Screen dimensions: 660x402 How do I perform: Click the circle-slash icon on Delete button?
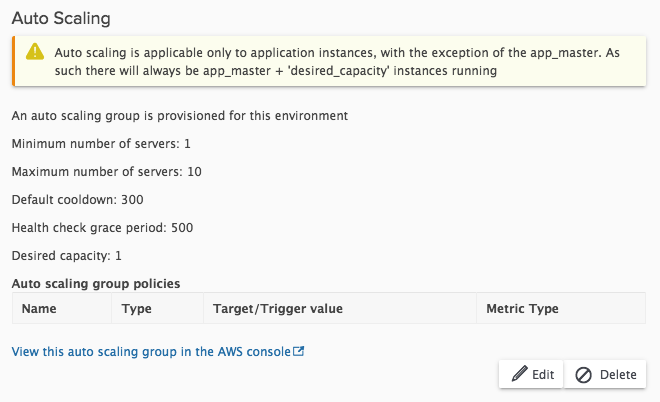(584, 375)
